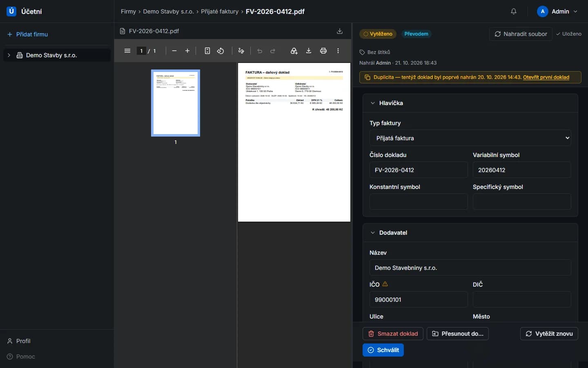588x368 pixels.
Task: Open the first document from duplicate warning
Action: pyautogui.click(x=546, y=77)
